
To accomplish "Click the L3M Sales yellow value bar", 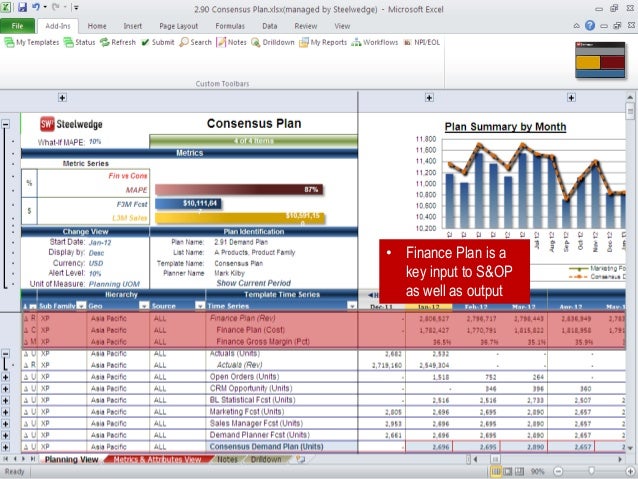I will [240, 218].
